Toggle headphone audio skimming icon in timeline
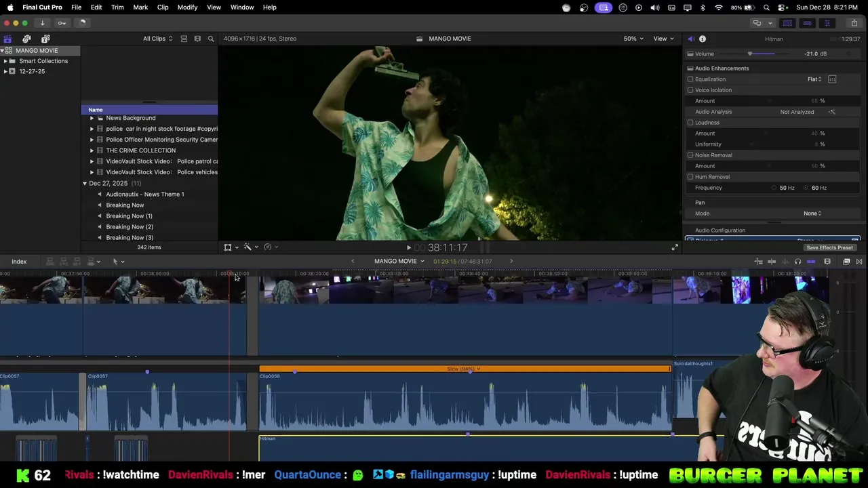The height and width of the screenshot is (488, 868). tap(797, 262)
